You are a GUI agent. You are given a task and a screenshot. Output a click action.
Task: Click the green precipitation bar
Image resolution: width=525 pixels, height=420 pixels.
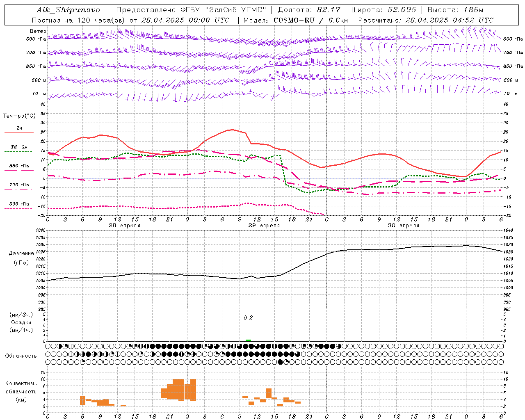[x=248, y=340]
